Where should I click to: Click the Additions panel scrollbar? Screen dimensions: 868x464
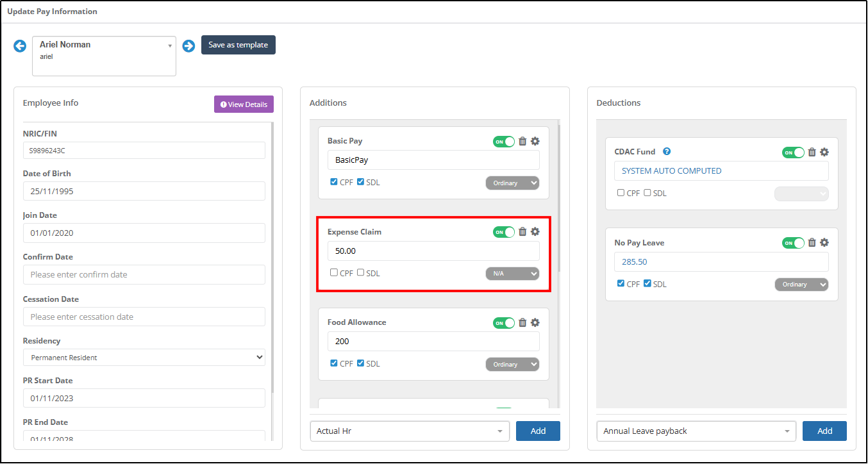coord(558,197)
